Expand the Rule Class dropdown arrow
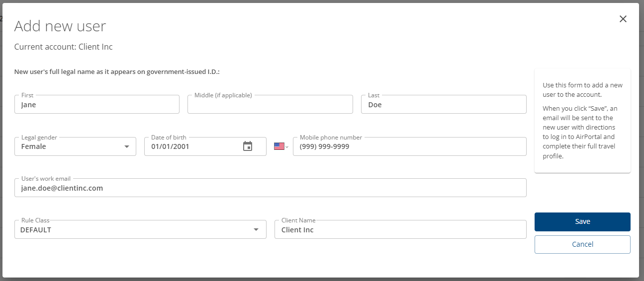This screenshot has width=644, height=281. point(256,229)
